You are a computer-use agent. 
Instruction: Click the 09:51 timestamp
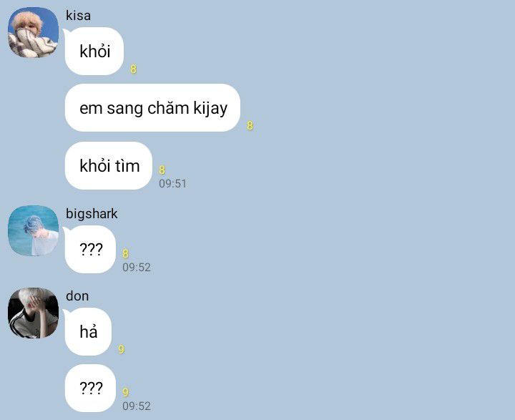173,183
